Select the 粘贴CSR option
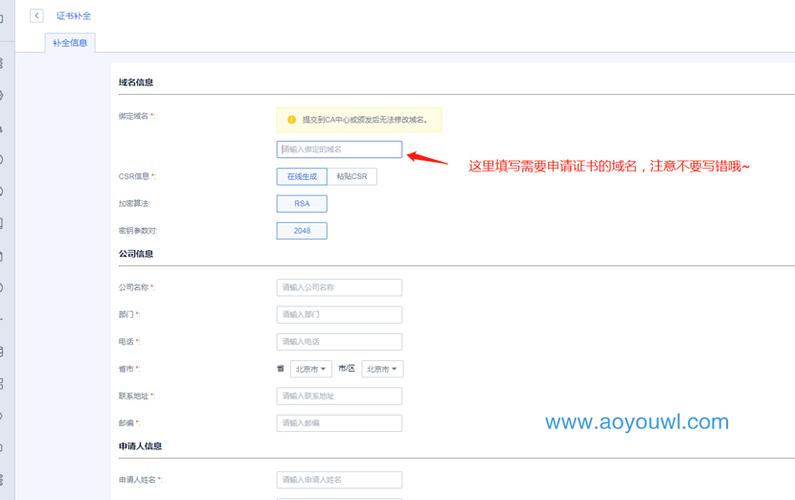795x500 pixels. [352, 176]
